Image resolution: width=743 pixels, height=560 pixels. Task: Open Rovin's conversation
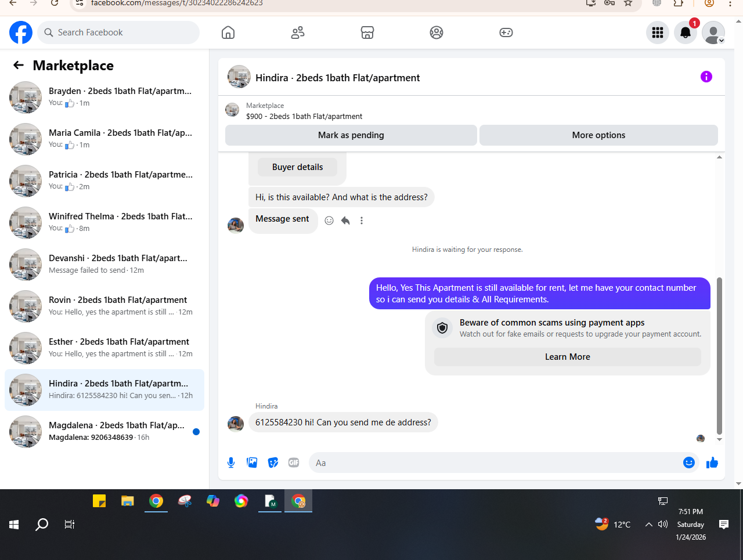[x=104, y=306]
